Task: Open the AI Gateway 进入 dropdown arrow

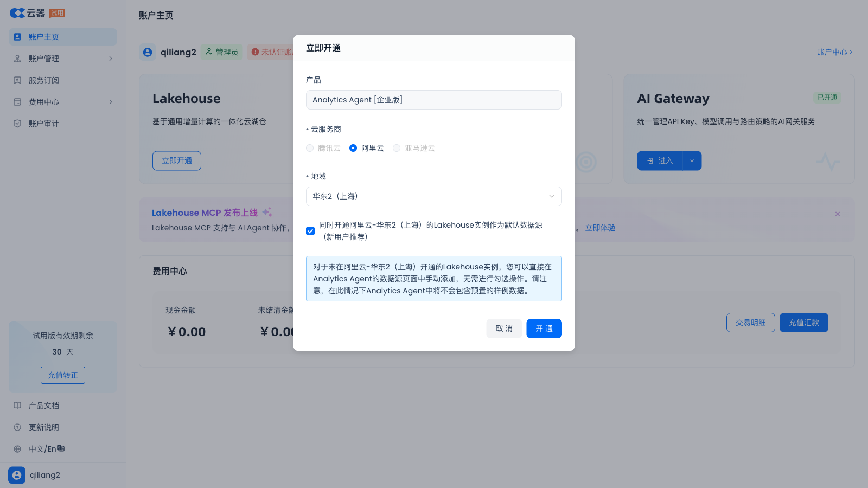Action: pyautogui.click(x=692, y=161)
